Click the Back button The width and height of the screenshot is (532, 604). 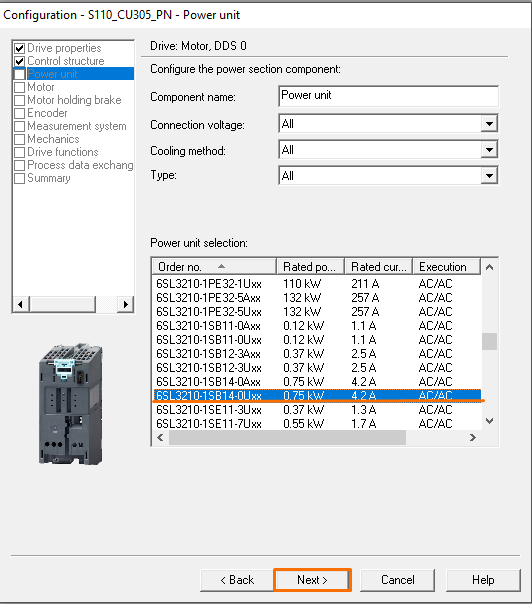click(x=237, y=580)
